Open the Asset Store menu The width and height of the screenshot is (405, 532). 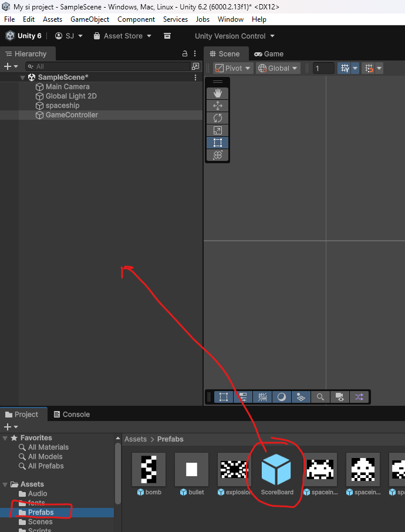pyautogui.click(x=122, y=36)
